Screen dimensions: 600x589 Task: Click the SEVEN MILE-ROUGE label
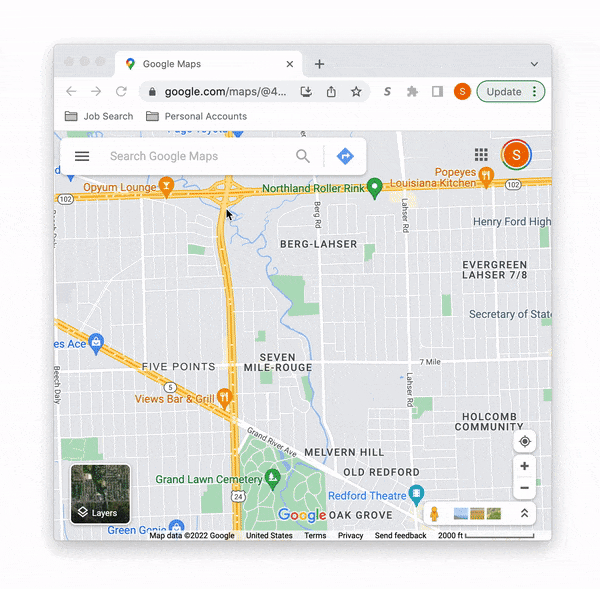278,362
